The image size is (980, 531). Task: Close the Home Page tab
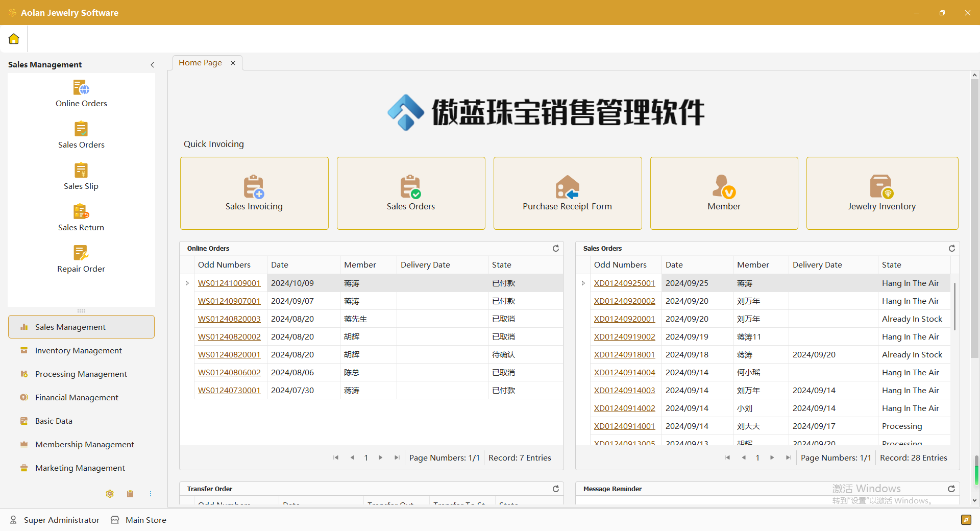pyautogui.click(x=233, y=63)
